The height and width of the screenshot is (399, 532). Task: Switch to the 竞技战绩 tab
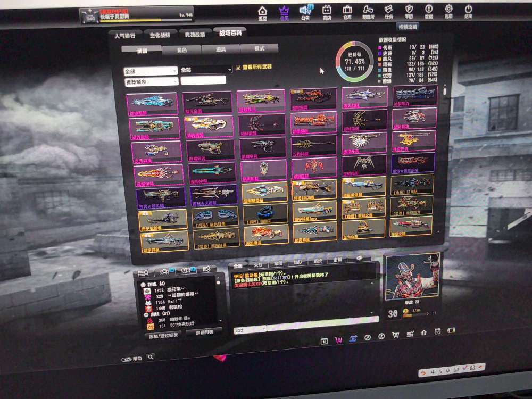pos(195,34)
